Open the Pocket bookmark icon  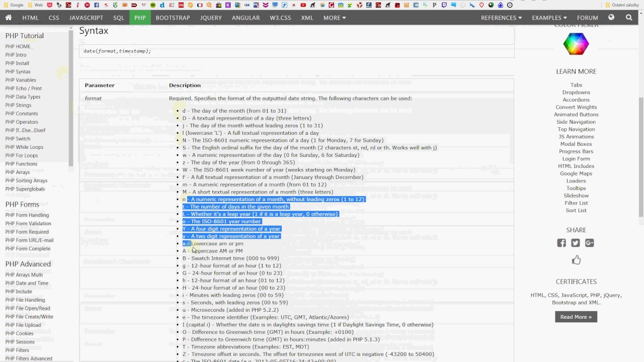click(x=49, y=5)
